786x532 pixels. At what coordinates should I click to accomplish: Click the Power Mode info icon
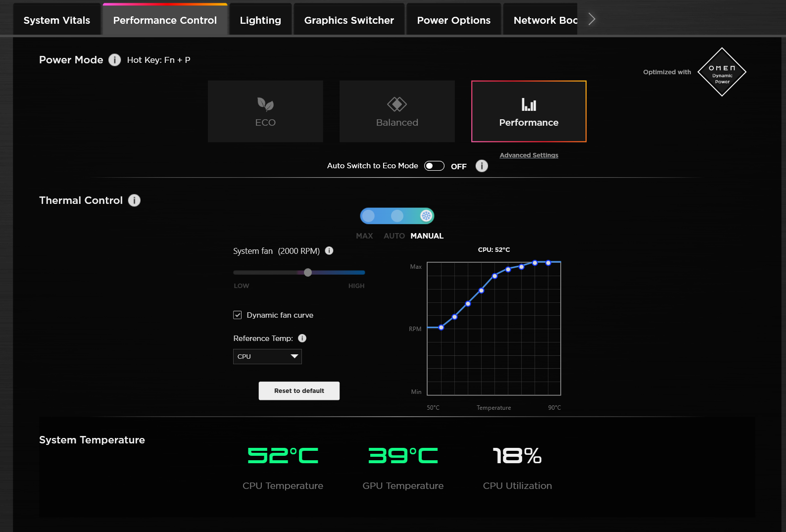115,60
